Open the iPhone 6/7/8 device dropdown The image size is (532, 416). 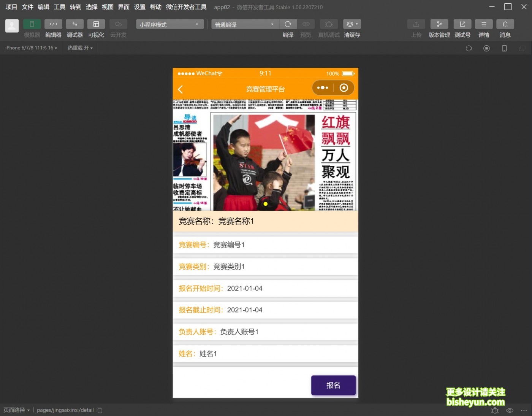point(31,48)
